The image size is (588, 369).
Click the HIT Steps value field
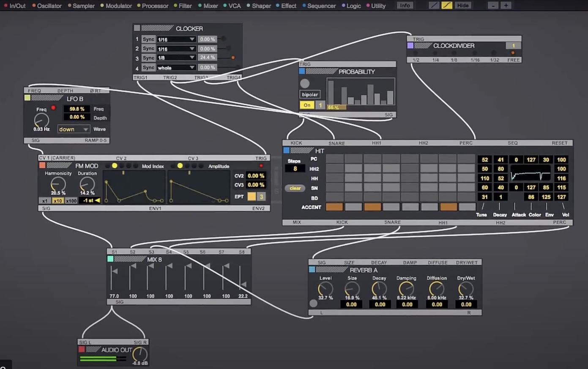tap(295, 169)
